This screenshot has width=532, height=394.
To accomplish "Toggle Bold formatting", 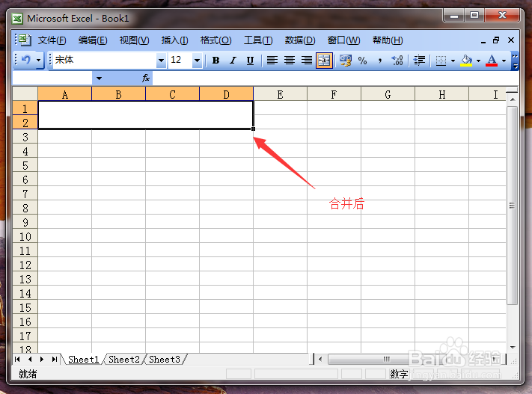I will tap(215, 61).
